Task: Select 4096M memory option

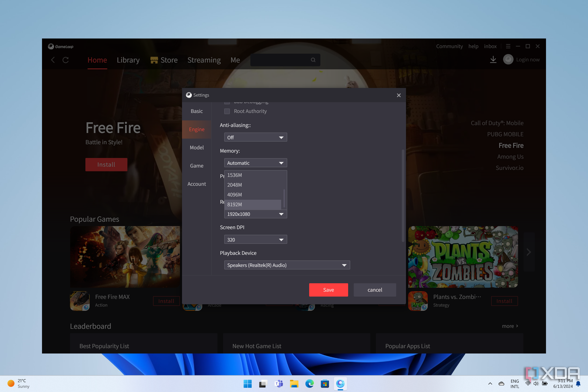Action: 253,195
